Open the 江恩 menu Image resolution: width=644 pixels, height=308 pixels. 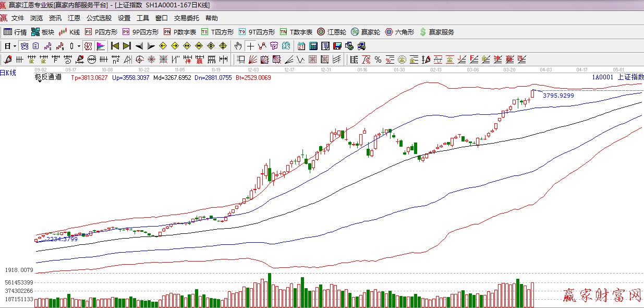click(74, 18)
